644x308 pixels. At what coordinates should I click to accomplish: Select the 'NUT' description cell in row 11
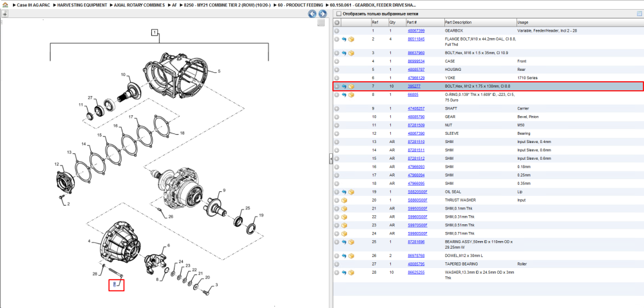tap(448, 125)
